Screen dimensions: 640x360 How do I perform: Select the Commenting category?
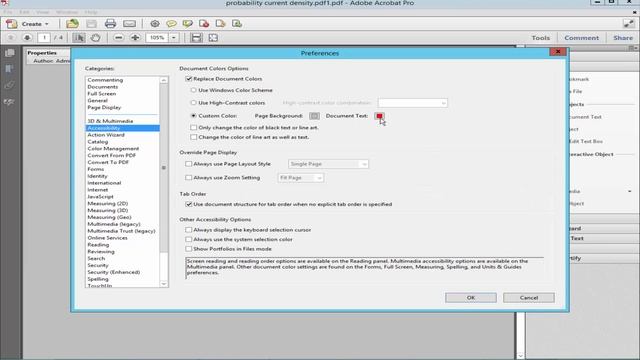tap(105, 80)
